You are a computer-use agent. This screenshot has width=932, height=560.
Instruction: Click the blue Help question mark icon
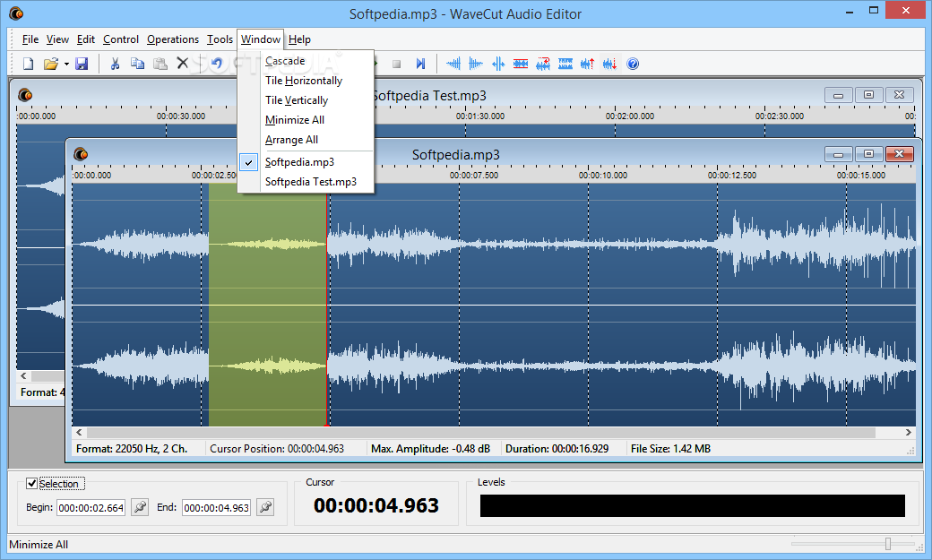633,64
